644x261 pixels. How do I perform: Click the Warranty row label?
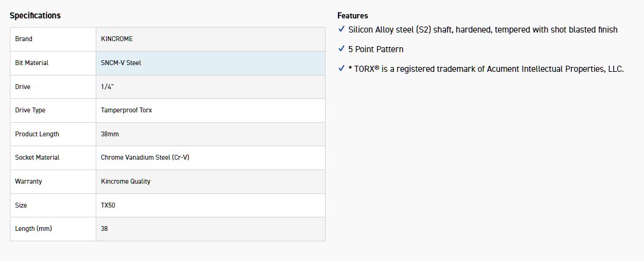pyautogui.click(x=29, y=182)
